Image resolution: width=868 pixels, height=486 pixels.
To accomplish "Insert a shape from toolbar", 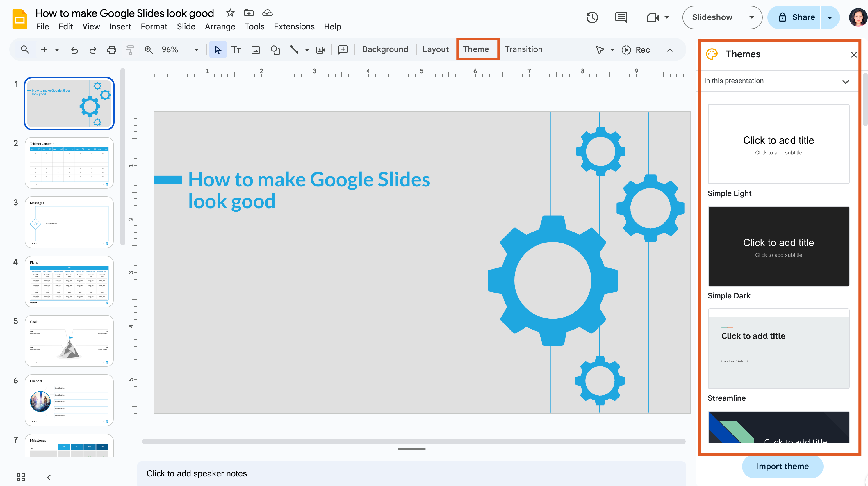I will click(x=275, y=50).
